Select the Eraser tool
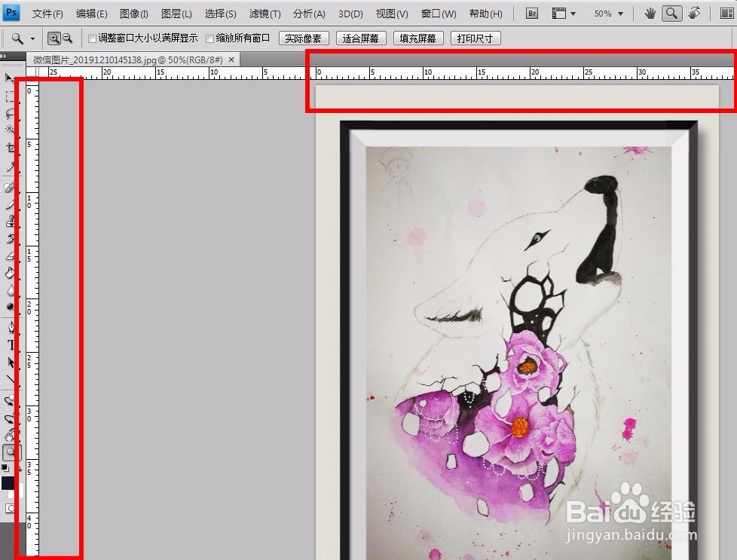 pyautogui.click(x=9, y=256)
